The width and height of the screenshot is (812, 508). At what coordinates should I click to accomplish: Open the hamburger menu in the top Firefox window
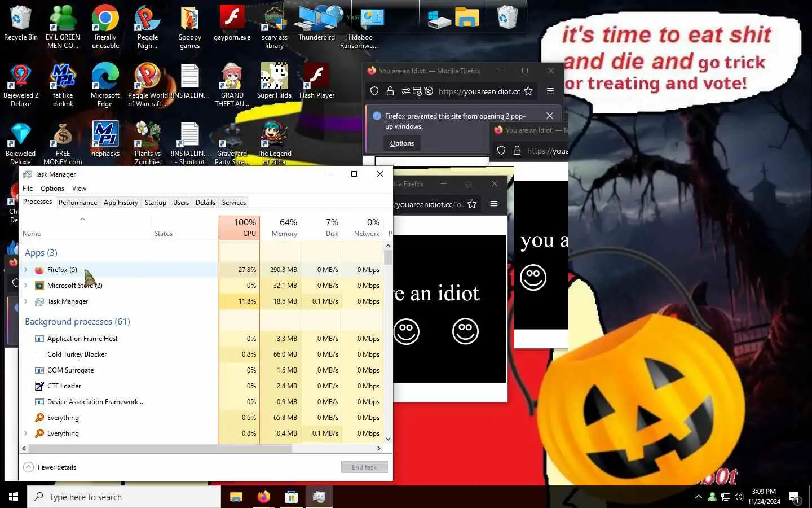550,91
